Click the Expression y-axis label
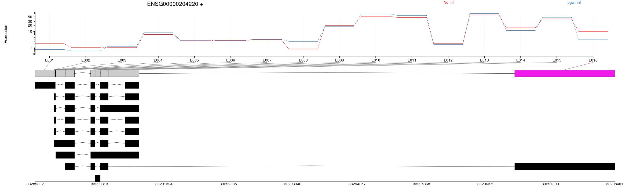 coord(6,34)
